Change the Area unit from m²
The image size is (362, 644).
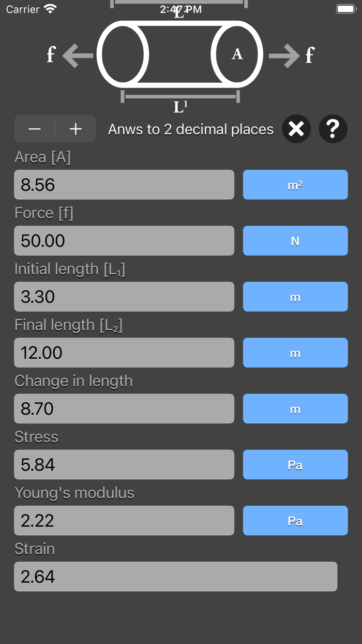point(295,185)
